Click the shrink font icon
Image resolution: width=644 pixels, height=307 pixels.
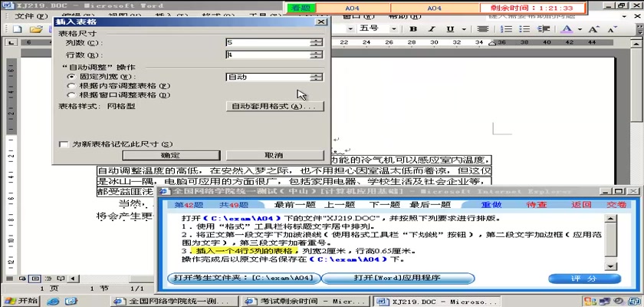point(612,29)
